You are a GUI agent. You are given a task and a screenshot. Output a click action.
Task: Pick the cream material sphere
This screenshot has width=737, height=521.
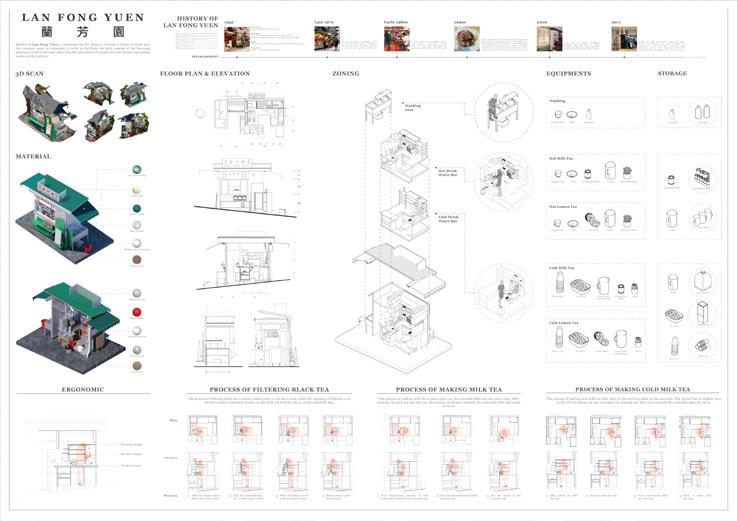[137, 190]
